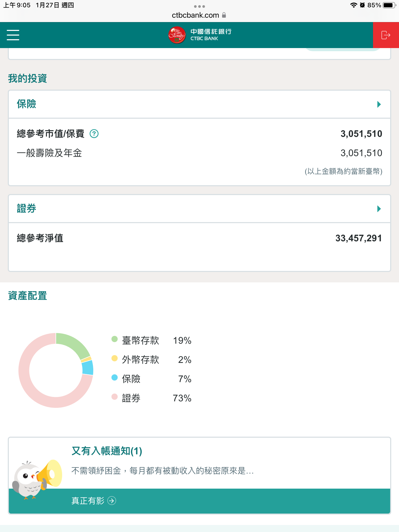399x532 pixels.
Task: Click the arrow circle next to 真正有影
Action: click(x=112, y=501)
